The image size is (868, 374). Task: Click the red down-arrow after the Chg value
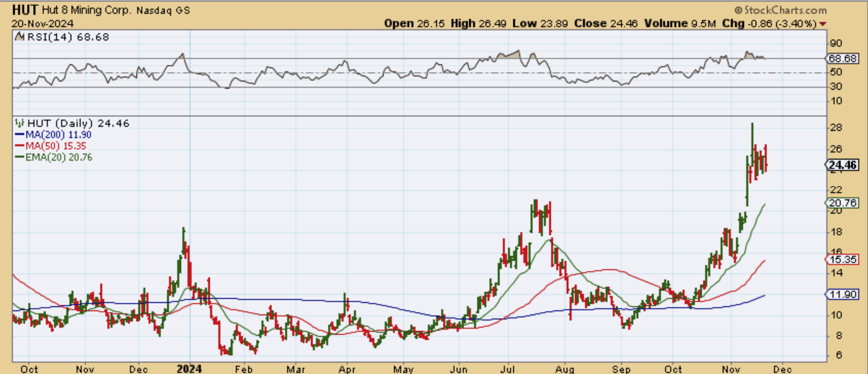823,24
